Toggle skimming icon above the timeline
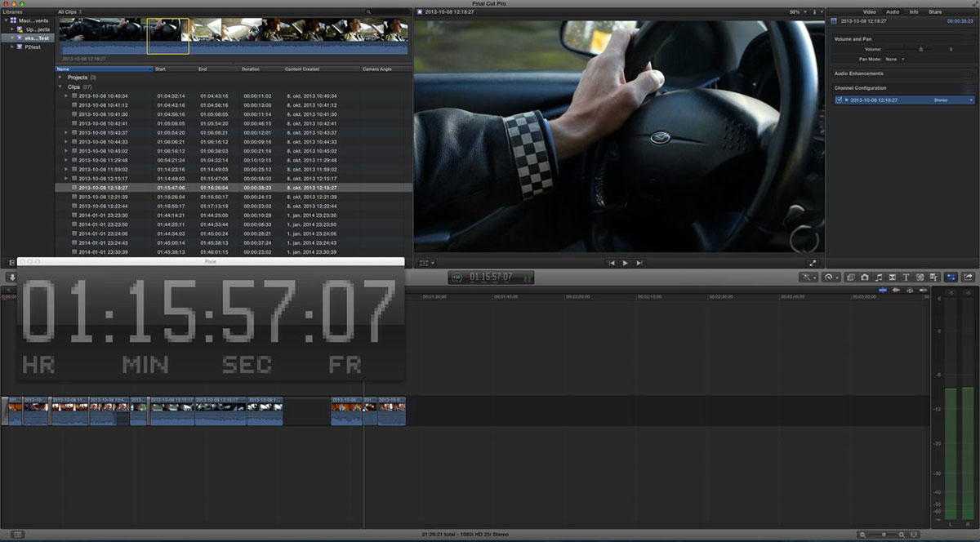 click(883, 290)
